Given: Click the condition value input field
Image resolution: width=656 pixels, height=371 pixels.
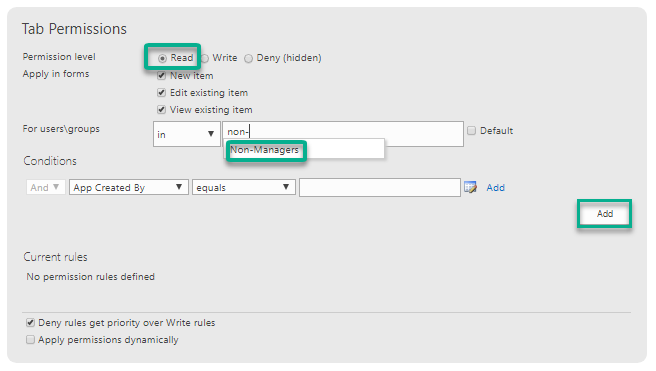Looking at the screenshot, I should click(380, 187).
